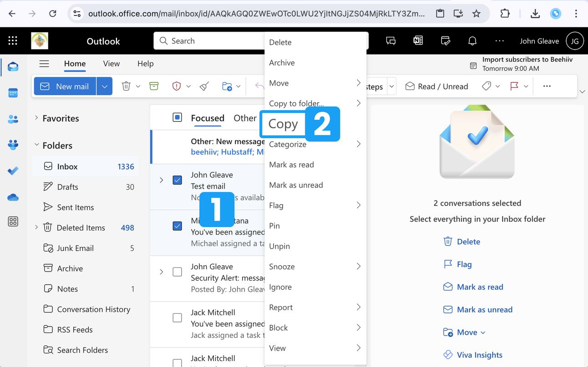588x367 pixels.
Task: Click the New mail button
Action: pyautogui.click(x=65, y=86)
